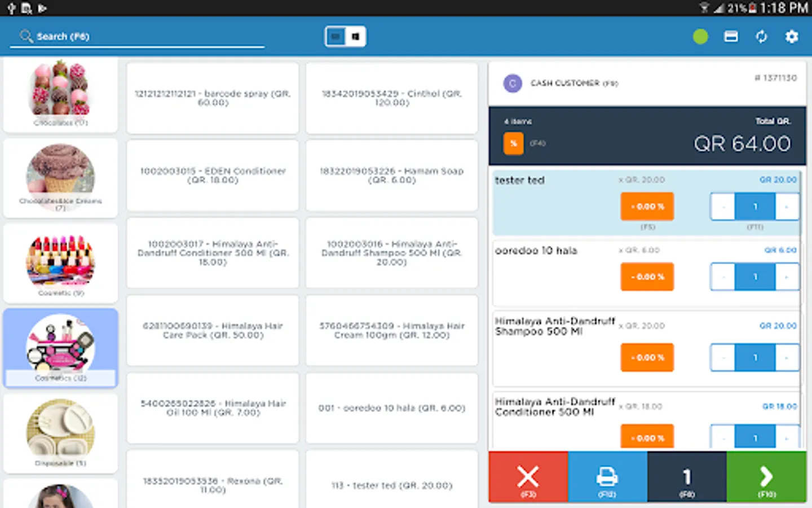Click total amount QR 64.00
The image size is (812, 508).
pos(742,144)
